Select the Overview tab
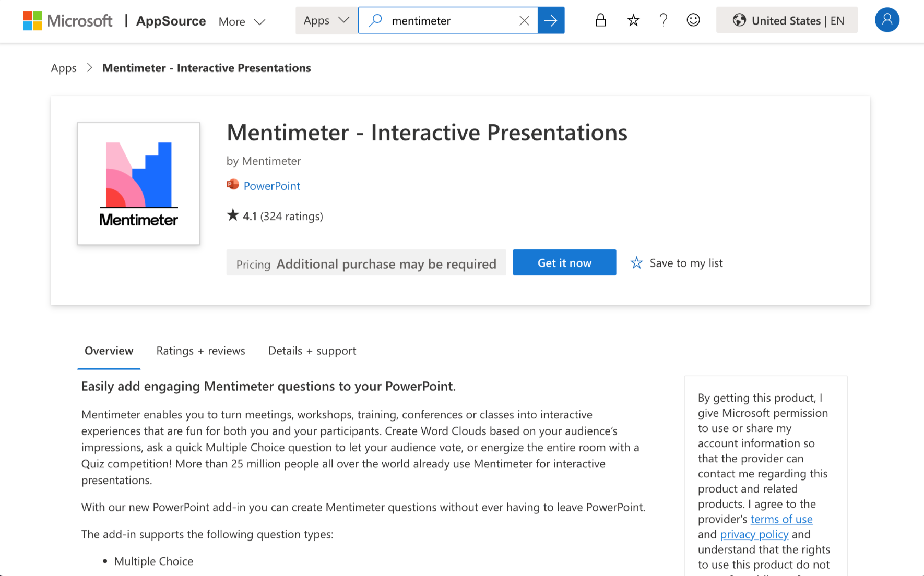Viewport: 924px width, 576px height. (x=109, y=351)
